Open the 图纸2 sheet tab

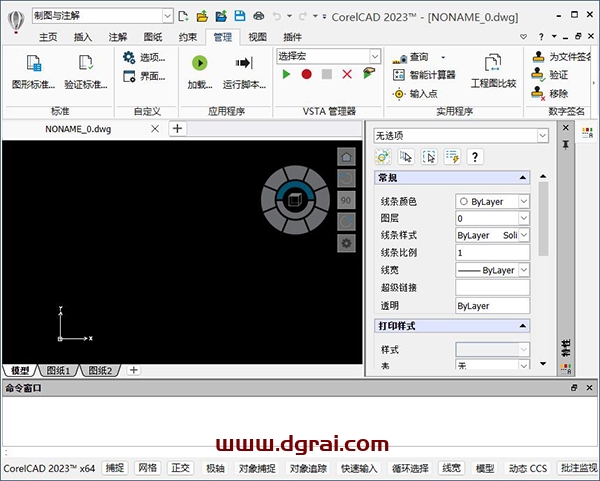tap(100, 370)
